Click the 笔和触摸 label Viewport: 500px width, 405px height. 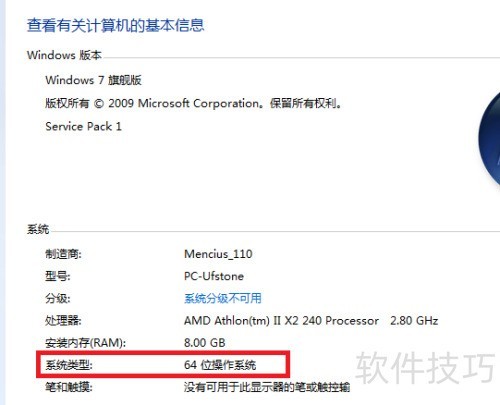click(x=69, y=387)
